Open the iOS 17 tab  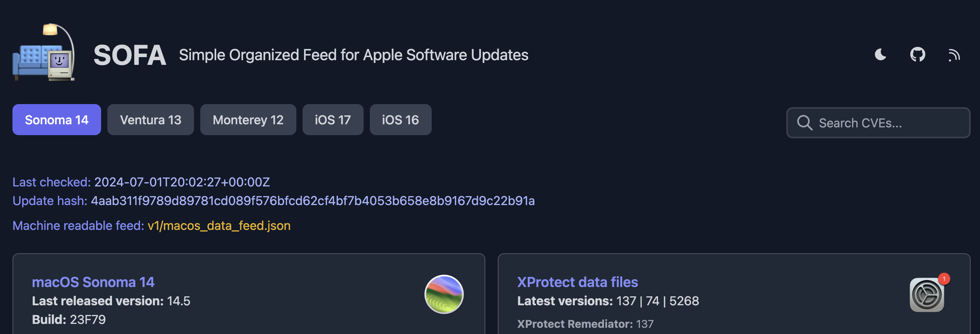(x=333, y=120)
